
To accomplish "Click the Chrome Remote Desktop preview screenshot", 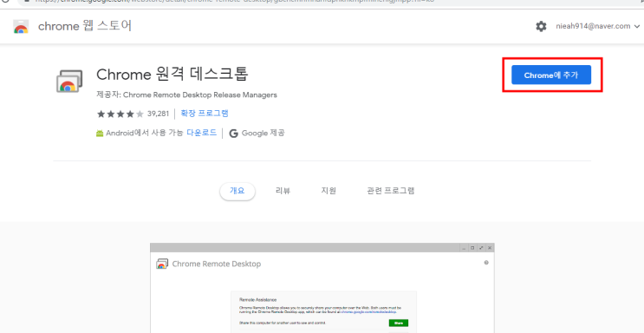I will (x=322, y=288).
